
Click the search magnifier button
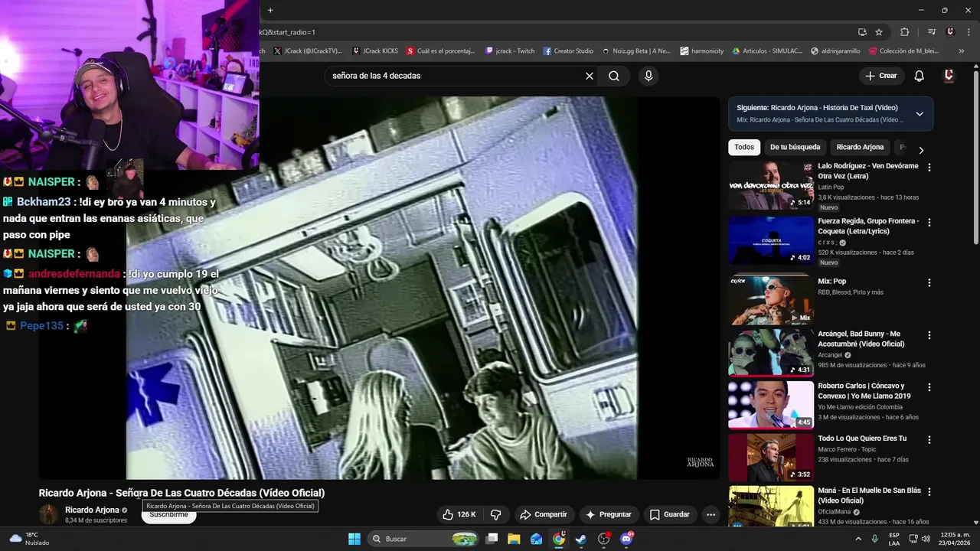pos(614,76)
